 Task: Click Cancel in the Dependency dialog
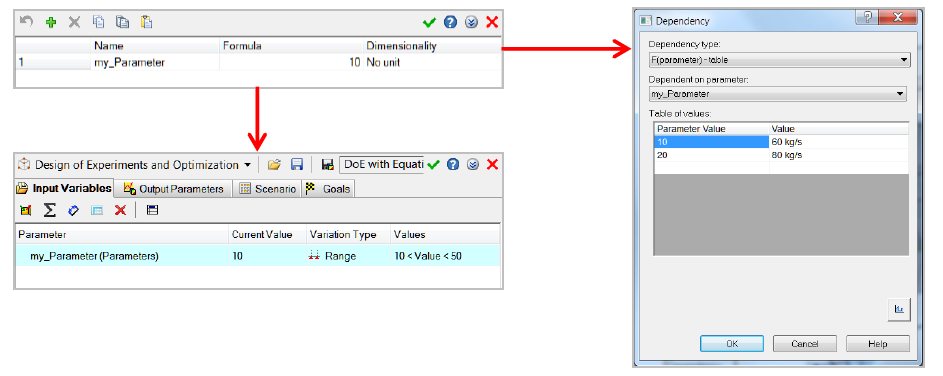[x=805, y=344]
